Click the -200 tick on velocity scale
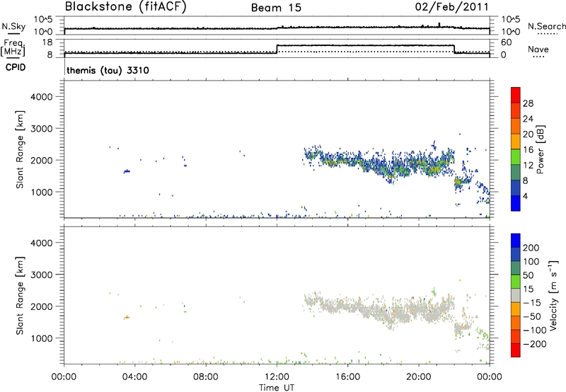 (x=534, y=344)
